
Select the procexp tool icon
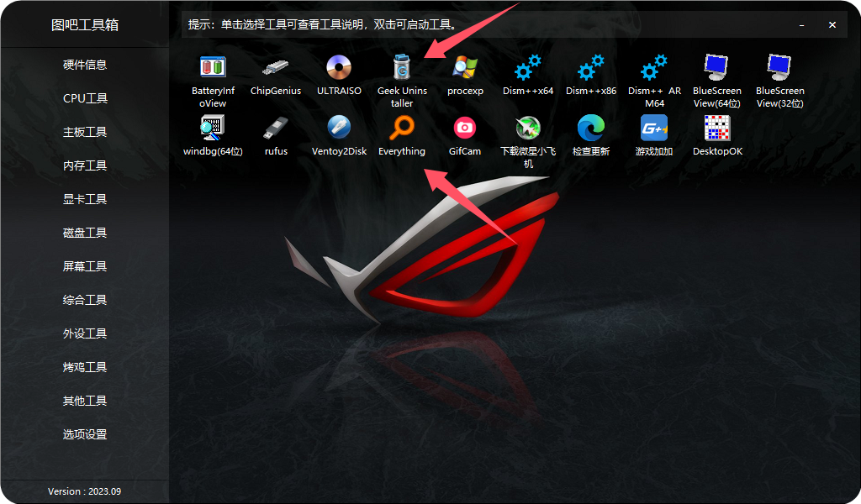point(465,67)
